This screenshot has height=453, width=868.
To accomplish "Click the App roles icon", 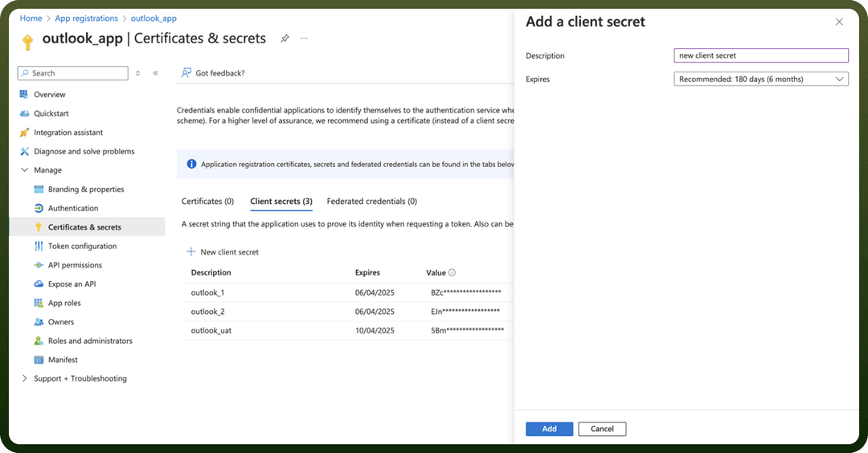I will click(39, 303).
